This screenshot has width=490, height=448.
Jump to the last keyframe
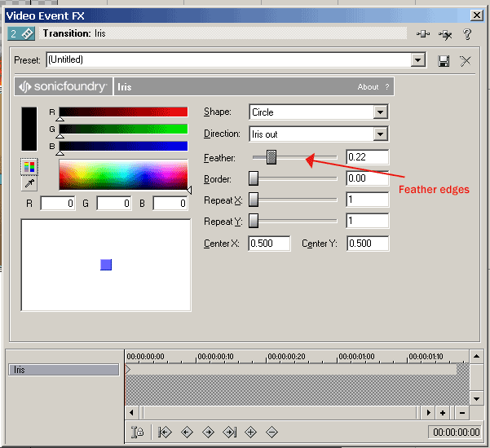click(x=230, y=432)
